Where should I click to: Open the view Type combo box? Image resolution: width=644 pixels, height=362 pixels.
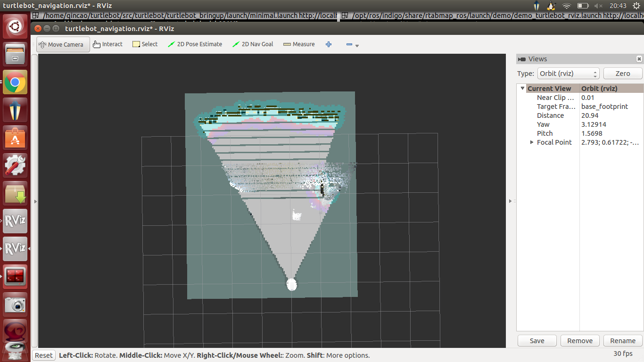pyautogui.click(x=568, y=74)
